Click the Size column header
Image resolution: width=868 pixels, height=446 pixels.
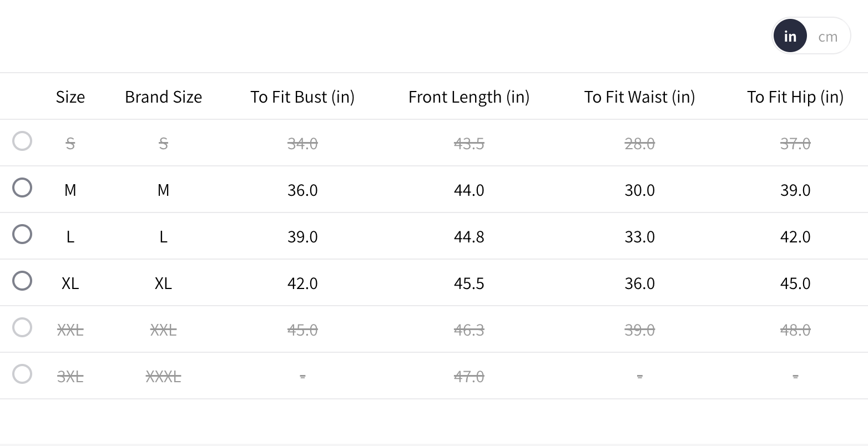click(x=70, y=97)
